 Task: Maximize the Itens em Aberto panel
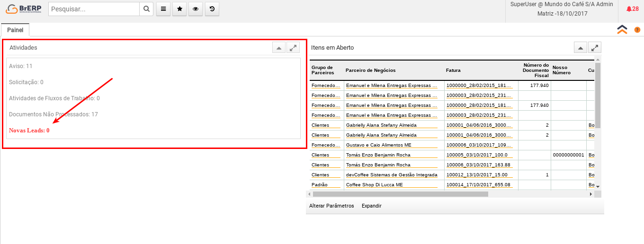pyautogui.click(x=595, y=48)
